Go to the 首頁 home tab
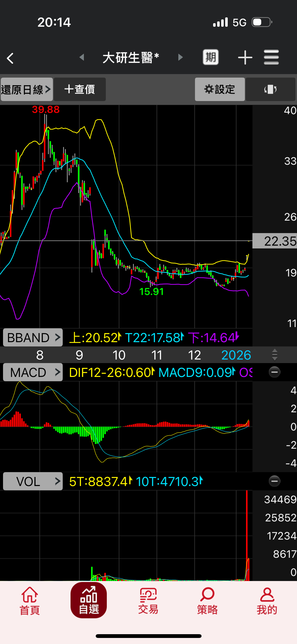297x644 pixels. 30,601
